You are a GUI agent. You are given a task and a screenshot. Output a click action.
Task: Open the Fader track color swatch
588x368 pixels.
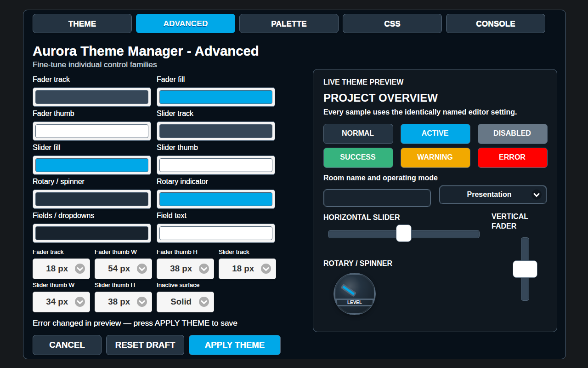[92, 97]
